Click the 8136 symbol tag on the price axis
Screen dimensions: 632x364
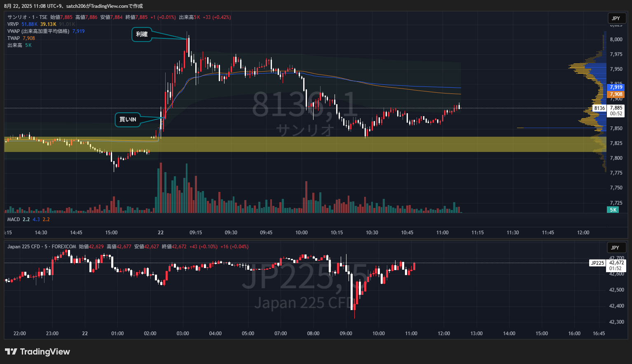click(x=599, y=108)
